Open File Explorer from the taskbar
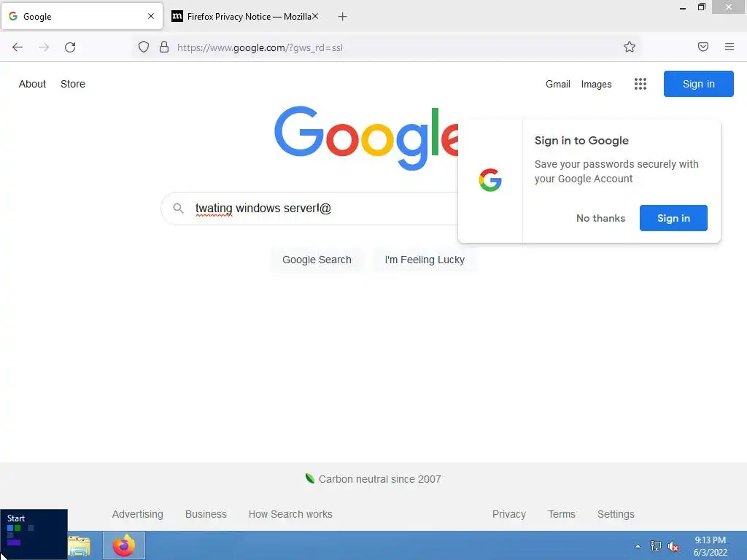This screenshot has width=747, height=560. [79, 545]
